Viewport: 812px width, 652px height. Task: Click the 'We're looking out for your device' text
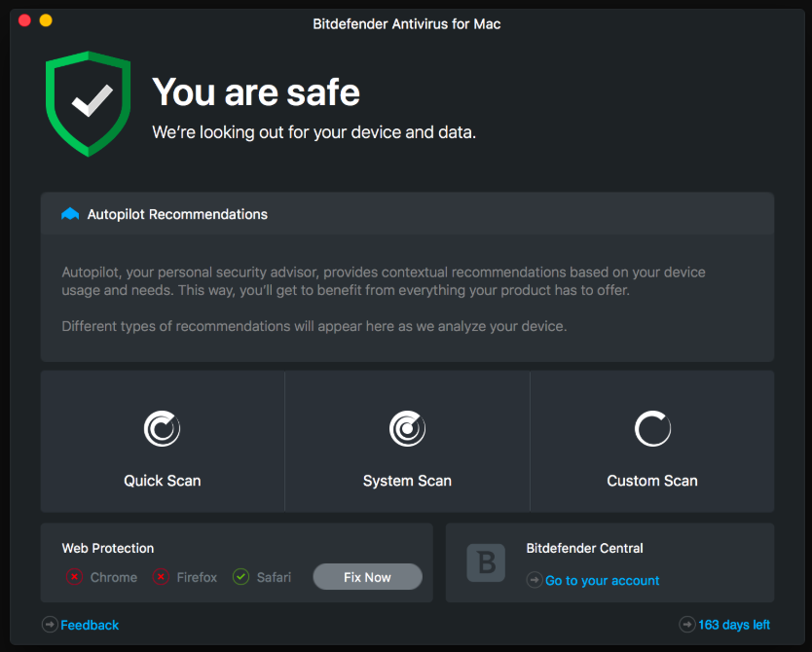click(314, 132)
